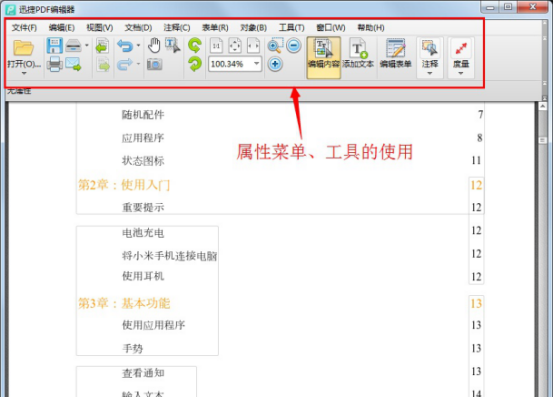Select the 使用应用程序 entry

pyautogui.click(x=153, y=325)
